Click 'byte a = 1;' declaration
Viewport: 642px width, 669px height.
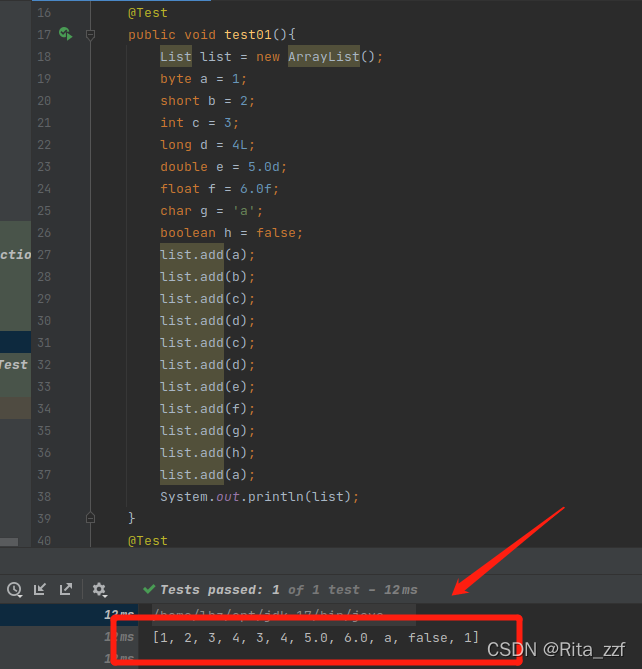pyautogui.click(x=203, y=79)
